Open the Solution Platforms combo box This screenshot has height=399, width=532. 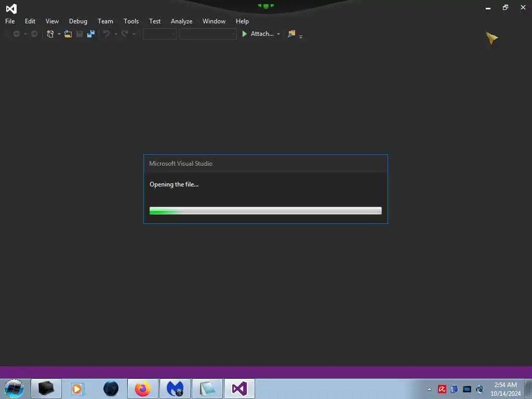208,34
